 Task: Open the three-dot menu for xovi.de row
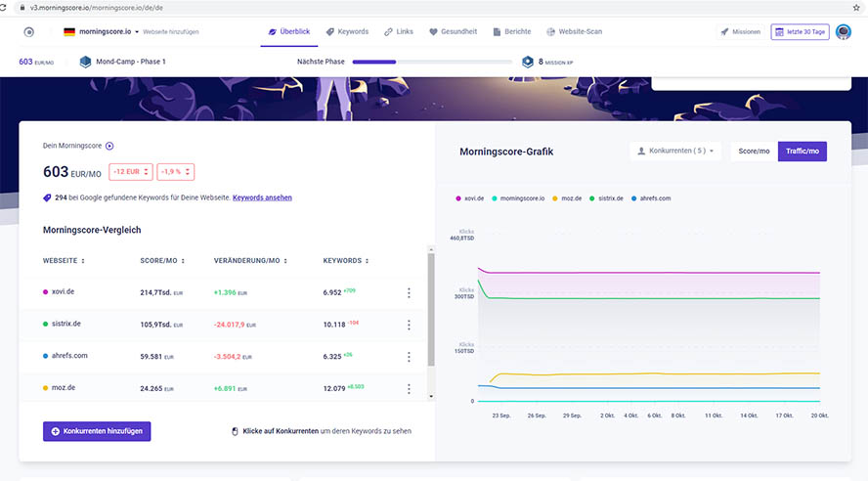pyautogui.click(x=410, y=293)
